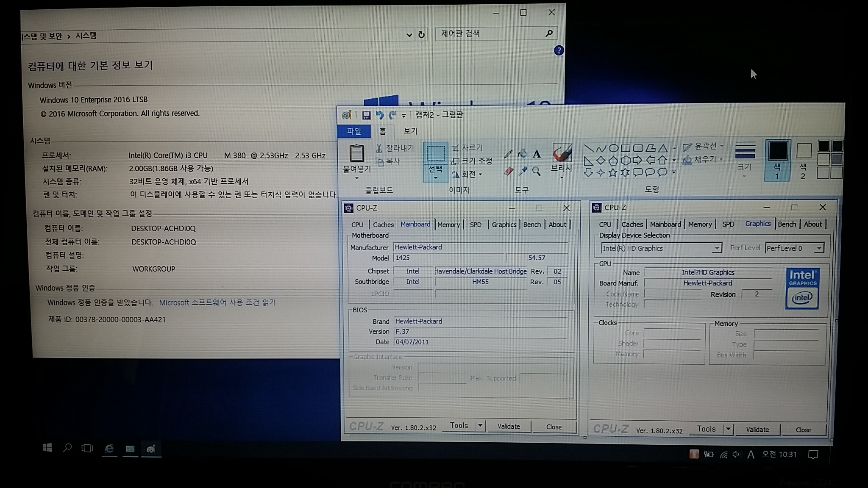Open the 윤곽선 outline dropdown

tap(703, 147)
